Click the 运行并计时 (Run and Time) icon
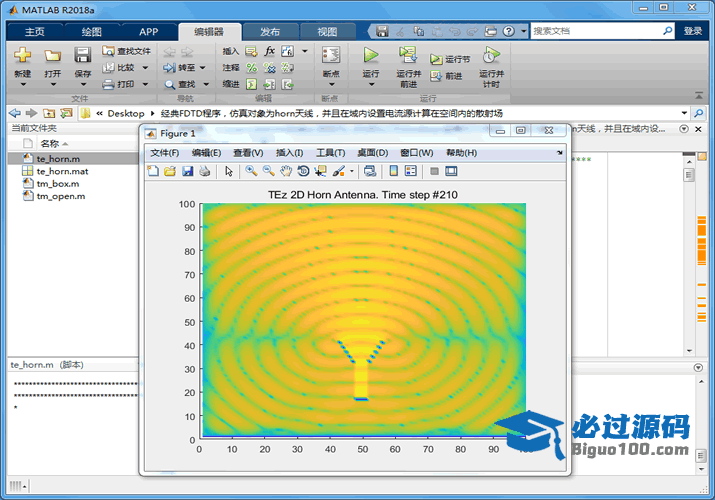The width and height of the screenshot is (715, 500). [491, 55]
